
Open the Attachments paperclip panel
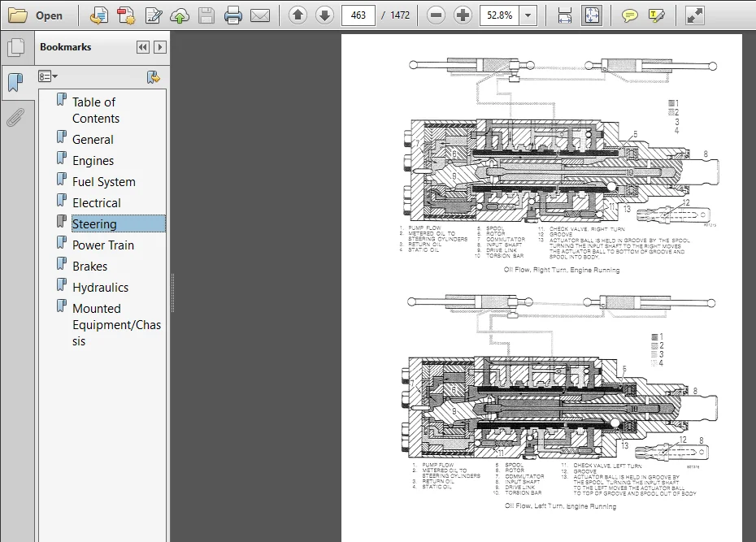(x=16, y=117)
